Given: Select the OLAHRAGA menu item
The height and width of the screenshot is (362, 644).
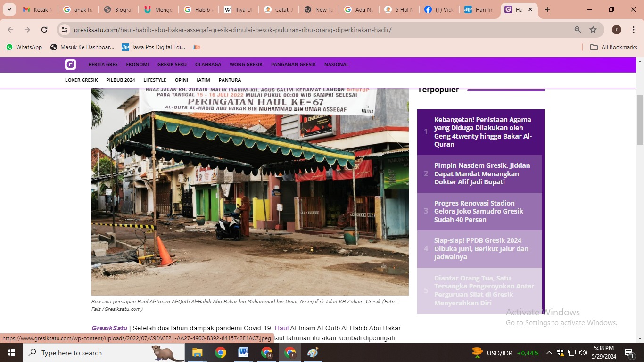Looking at the screenshot, I should pos(208,65).
